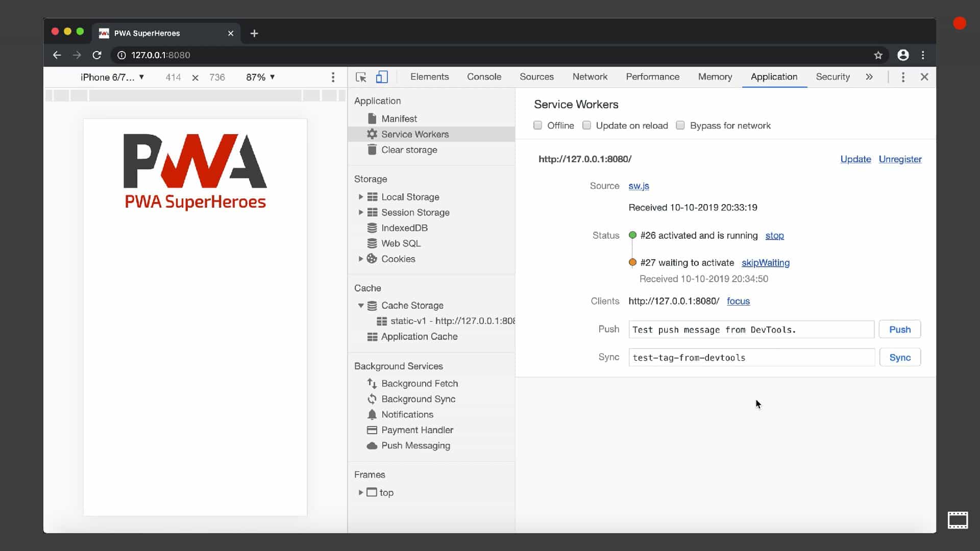Check Update on reload option
Viewport: 980px width, 551px height.
(586, 126)
